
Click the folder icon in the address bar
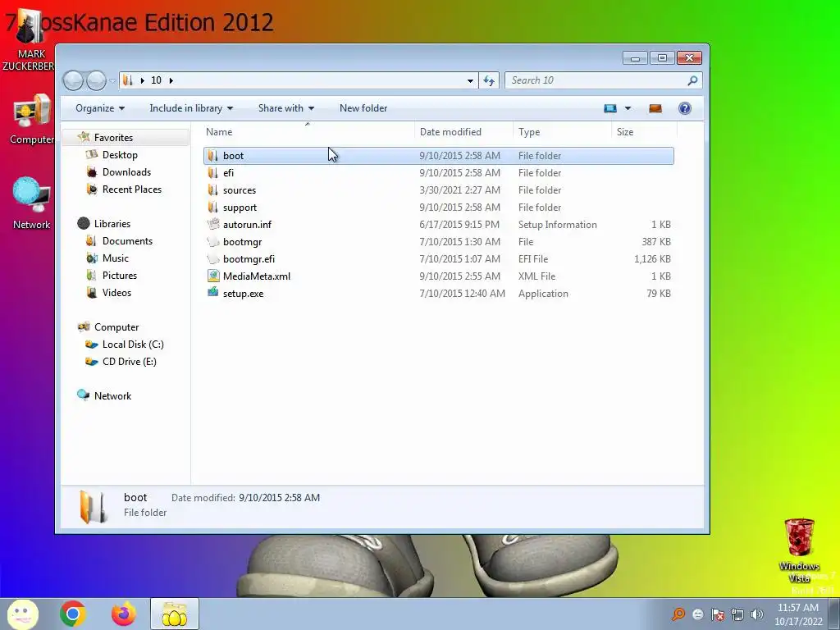(127, 80)
